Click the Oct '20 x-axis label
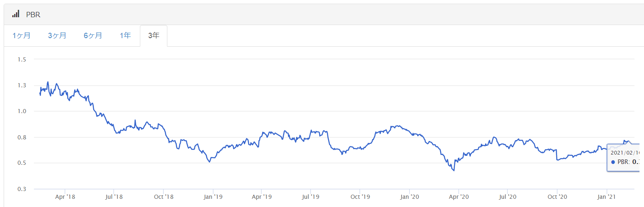This screenshot has height=207, width=644. (557, 197)
